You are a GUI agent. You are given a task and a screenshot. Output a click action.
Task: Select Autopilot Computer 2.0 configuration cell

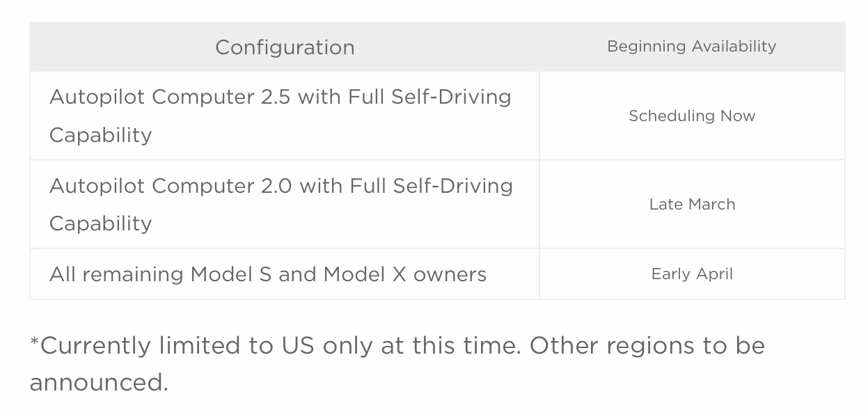(285, 204)
